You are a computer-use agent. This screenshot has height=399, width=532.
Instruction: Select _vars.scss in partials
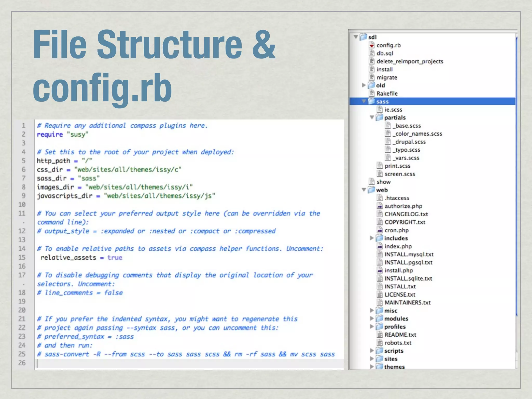pos(406,158)
